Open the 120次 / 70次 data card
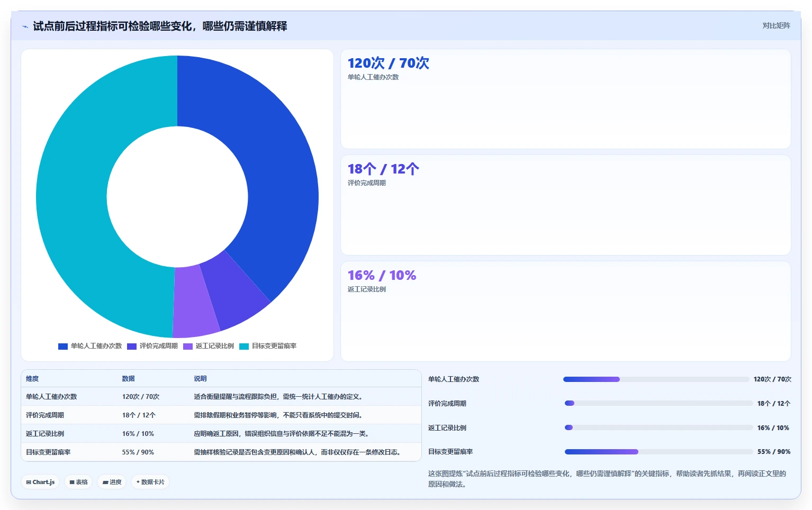 click(565, 99)
